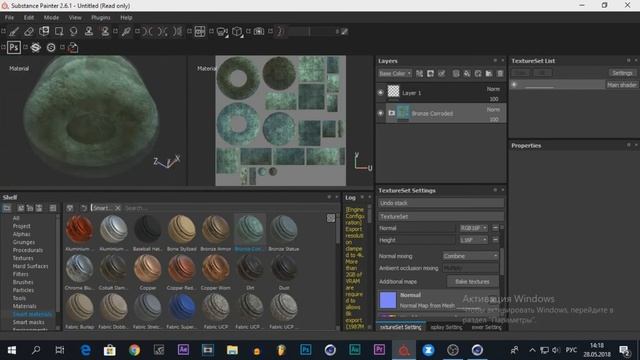Clear the Smart filter tag in Shelf
The height and width of the screenshot is (360, 640).
click(x=118, y=208)
